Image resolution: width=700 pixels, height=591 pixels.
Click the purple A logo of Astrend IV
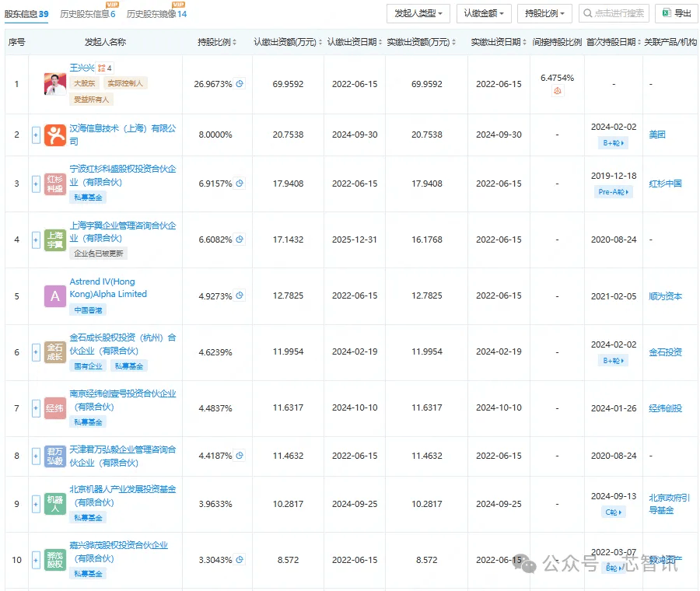coord(55,296)
